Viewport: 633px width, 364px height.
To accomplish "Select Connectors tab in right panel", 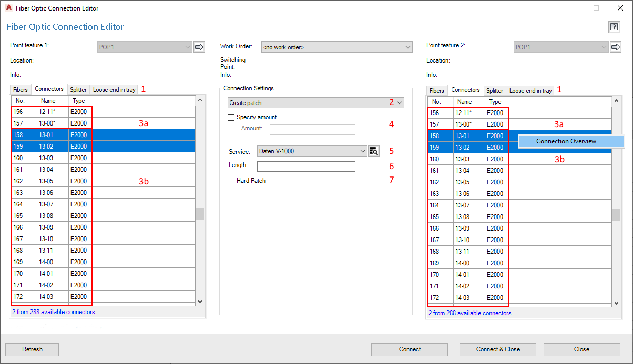I will click(466, 90).
